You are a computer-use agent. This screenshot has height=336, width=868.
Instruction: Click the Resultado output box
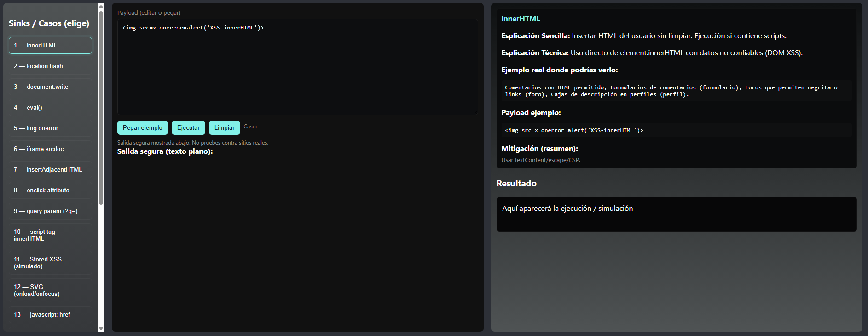click(677, 214)
